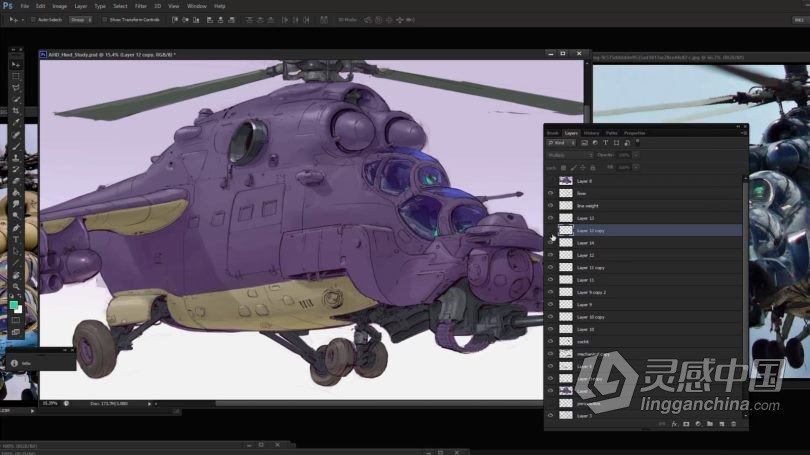810x455 pixels.
Task: Toggle layer filtering on/off switch
Action: tap(637, 142)
